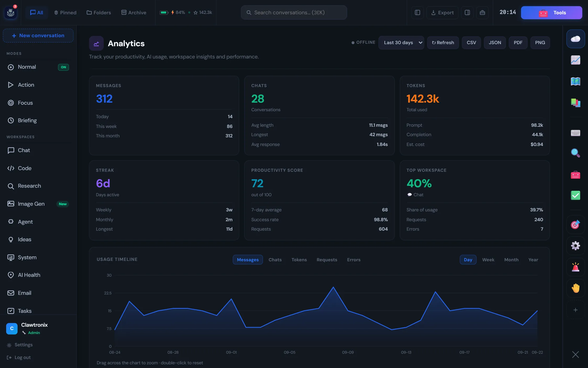Open the raised hand icon in right dock
The width and height of the screenshot is (588, 368).
[x=575, y=288]
